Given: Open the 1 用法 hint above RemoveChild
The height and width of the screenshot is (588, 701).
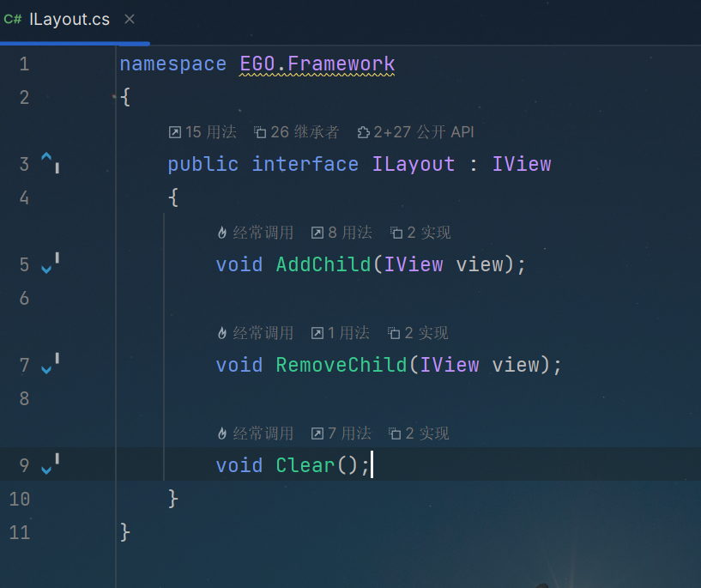Looking at the screenshot, I should pyautogui.click(x=341, y=333).
